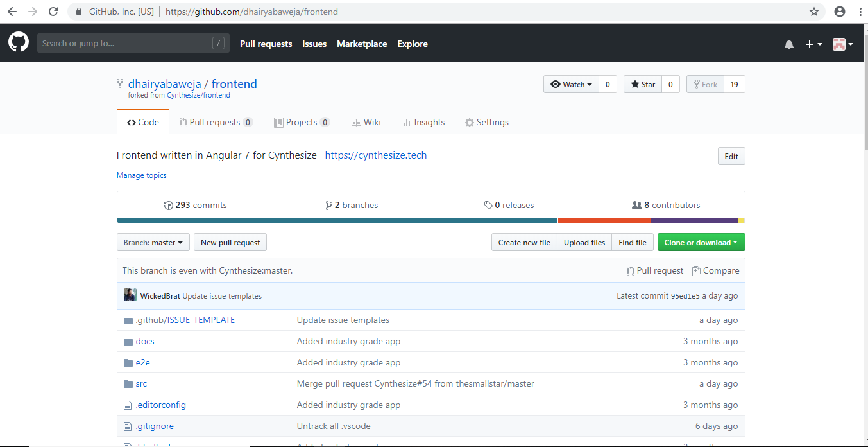
Task: Click the Manage topics link
Action: click(x=141, y=175)
